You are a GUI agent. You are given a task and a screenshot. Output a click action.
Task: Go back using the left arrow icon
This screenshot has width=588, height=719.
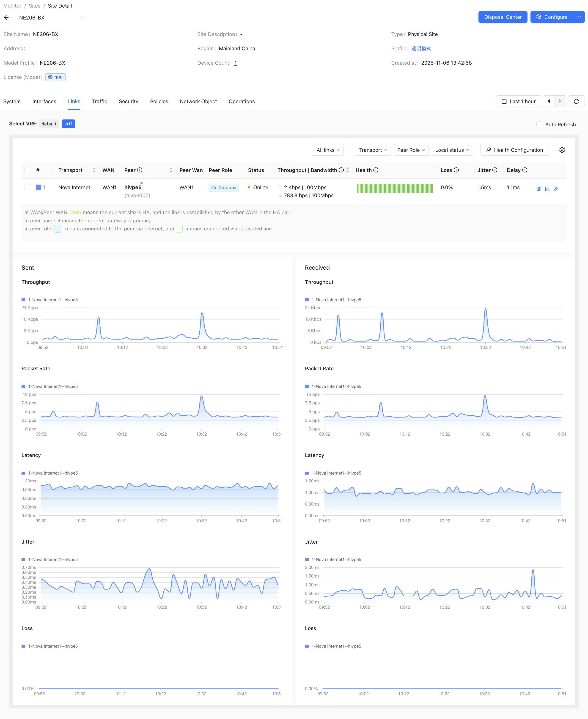6,17
